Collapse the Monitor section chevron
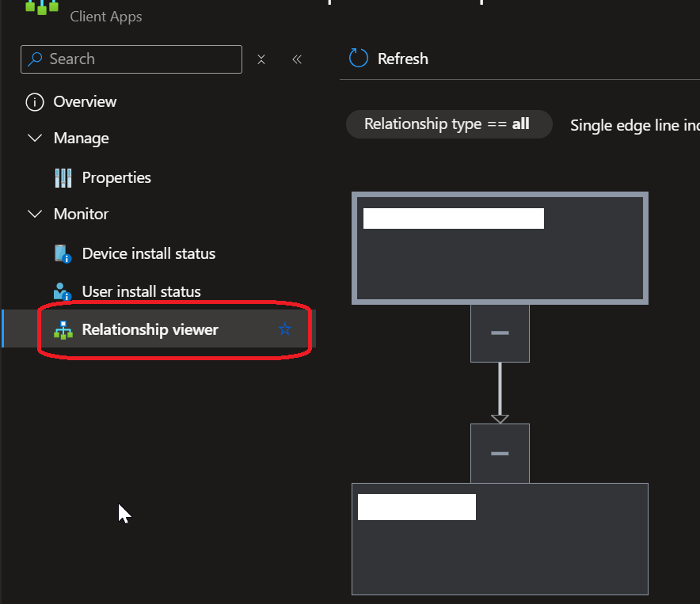This screenshot has width=700, height=604. click(x=35, y=215)
